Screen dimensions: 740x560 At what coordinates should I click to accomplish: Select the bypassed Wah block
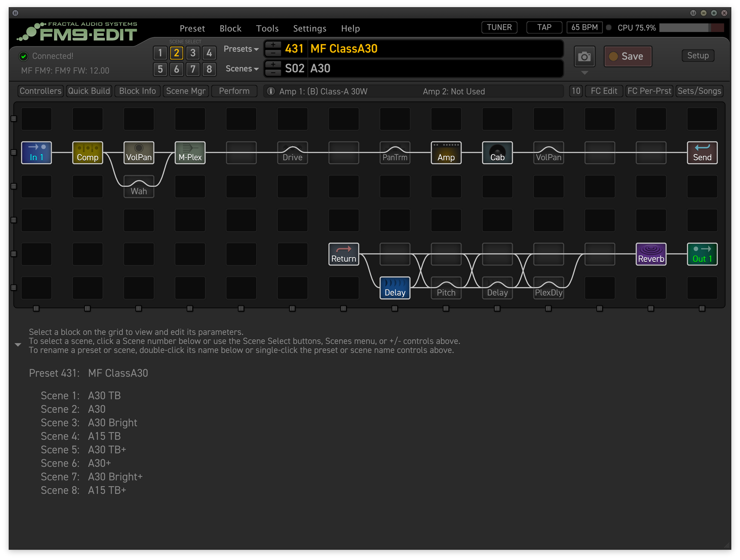click(x=139, y=186)
